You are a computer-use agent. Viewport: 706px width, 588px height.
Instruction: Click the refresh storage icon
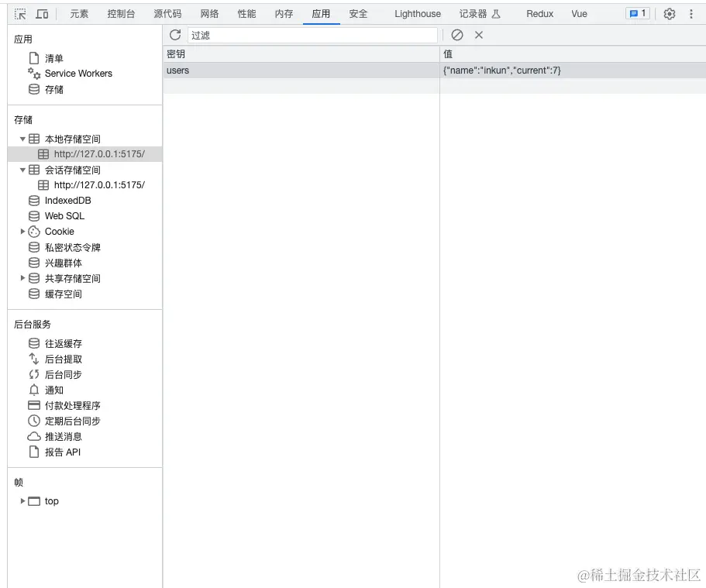(175, 35)
